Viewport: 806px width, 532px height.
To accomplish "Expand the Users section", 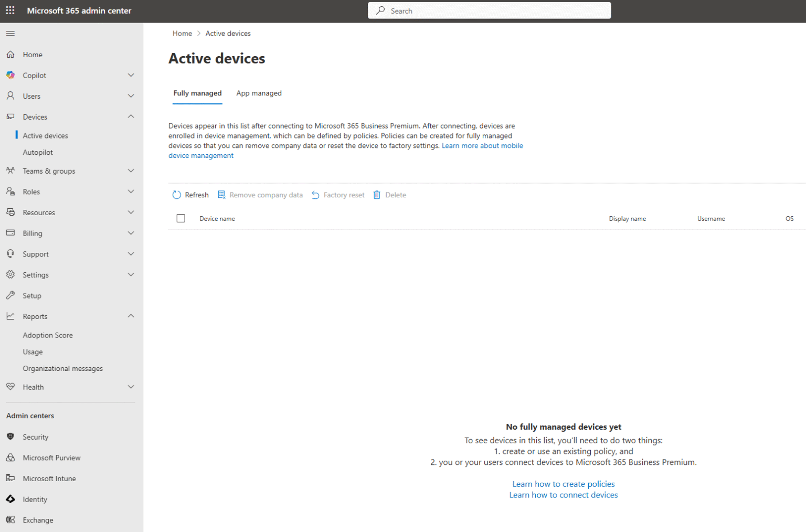I will 131,96.
